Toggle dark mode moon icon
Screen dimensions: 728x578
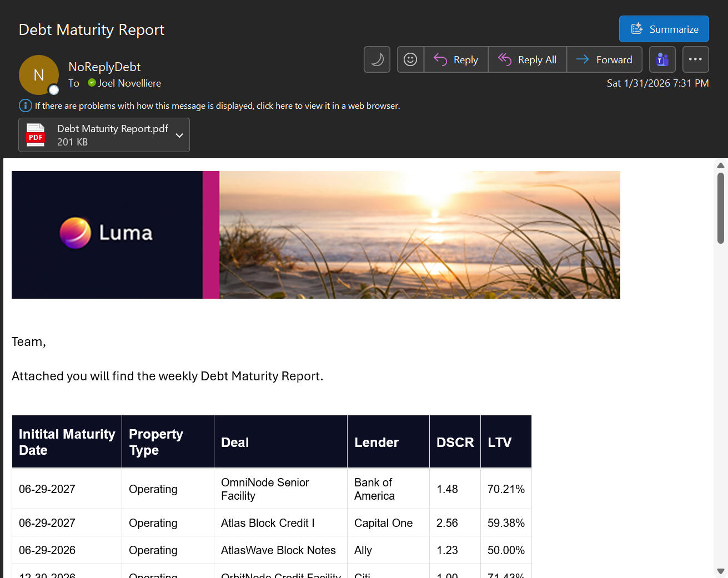377,59
